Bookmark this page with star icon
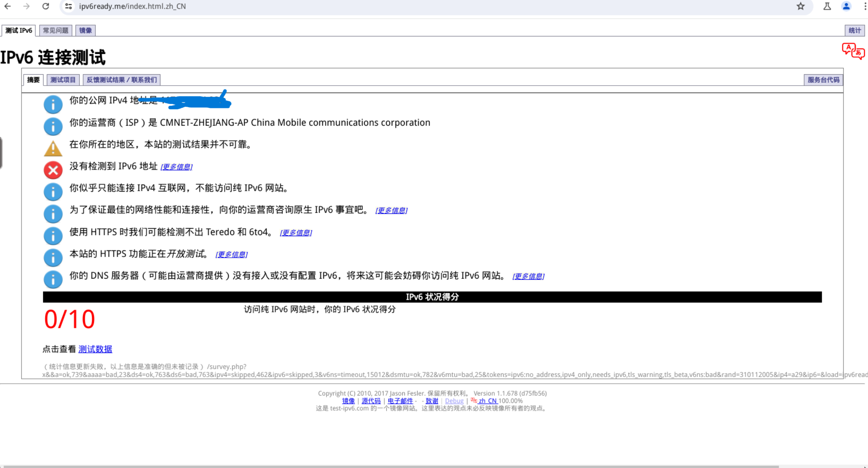This screenshot has width=868, height=468. [800, 6]
